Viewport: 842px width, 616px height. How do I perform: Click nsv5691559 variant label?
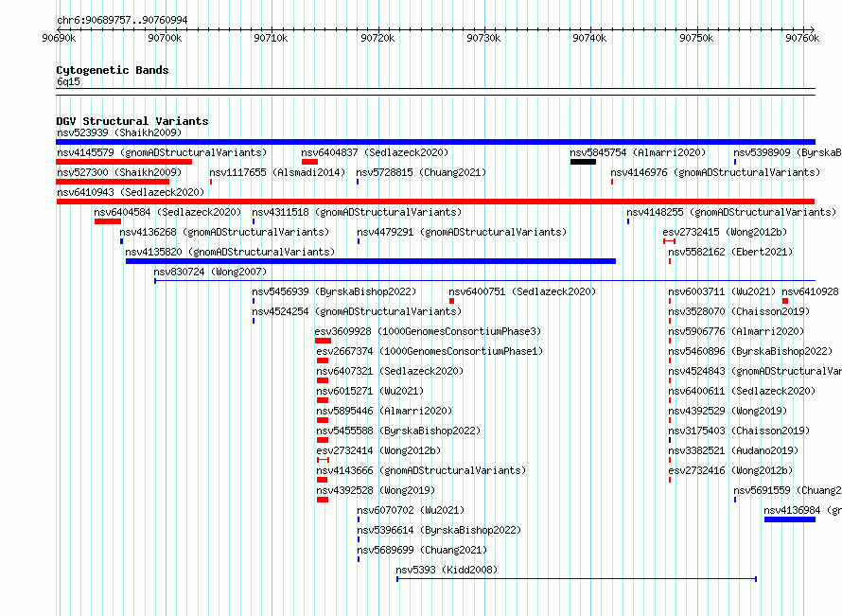point(787,490)
